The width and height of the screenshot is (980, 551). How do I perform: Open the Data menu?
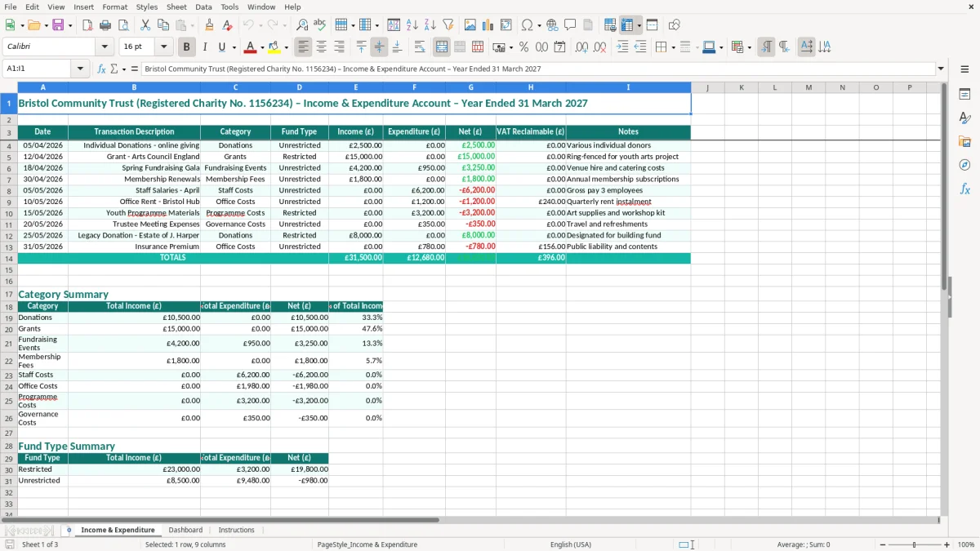[203, 7]
